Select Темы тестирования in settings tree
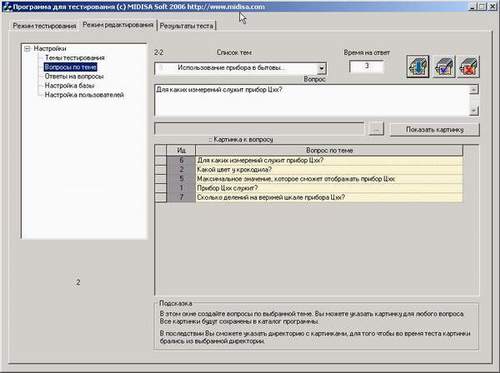 (75, 58)
